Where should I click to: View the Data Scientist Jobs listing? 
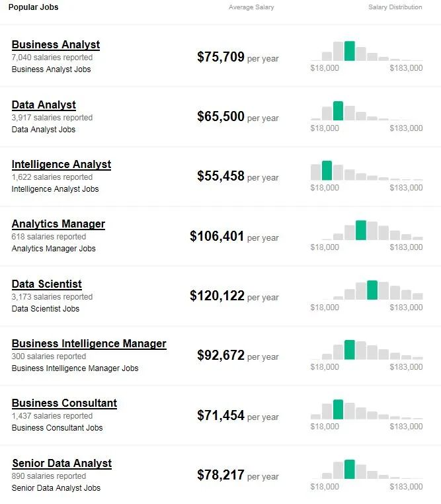(46, 309)
